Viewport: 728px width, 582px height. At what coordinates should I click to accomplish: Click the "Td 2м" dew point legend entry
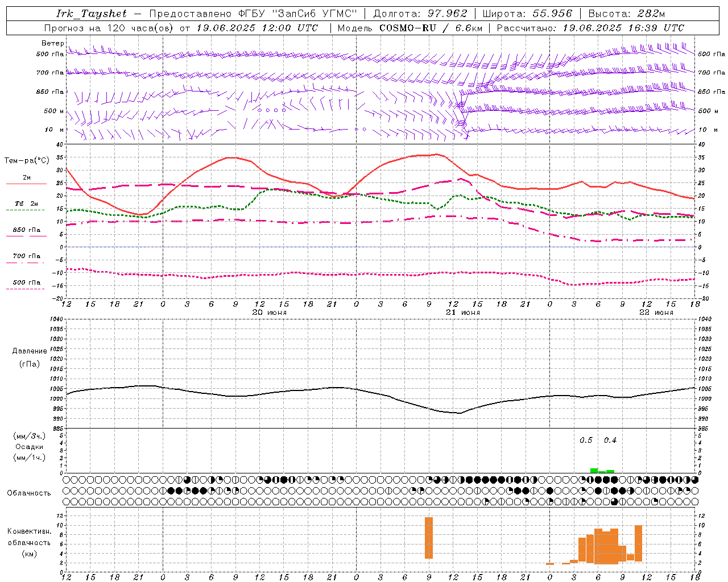pos(27,203)
